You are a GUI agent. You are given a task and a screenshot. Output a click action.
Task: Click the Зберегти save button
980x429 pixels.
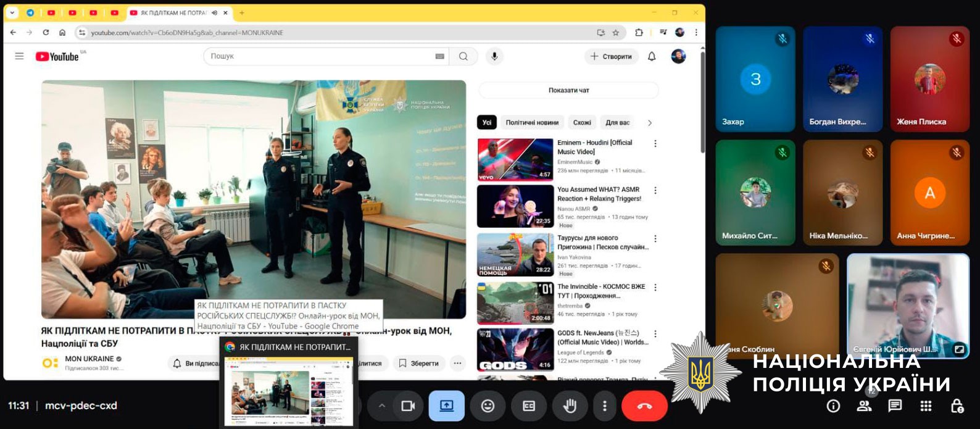click(418, 364)
